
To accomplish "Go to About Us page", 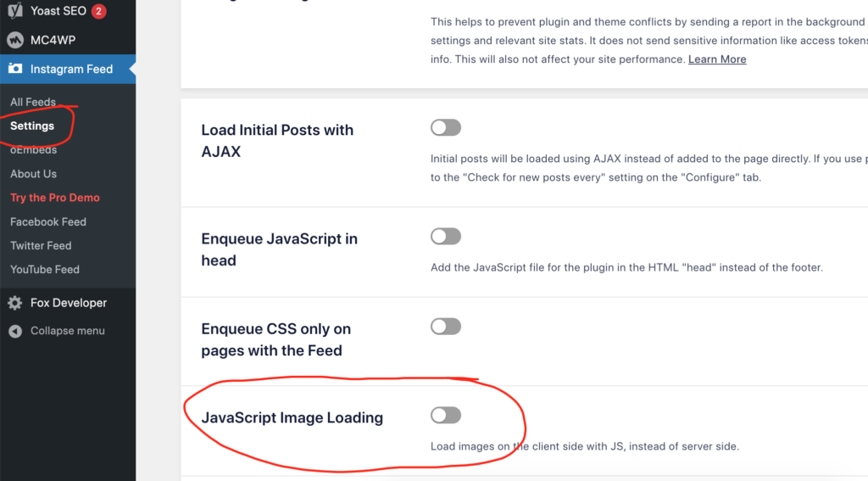I will click(x=33, y=173).
